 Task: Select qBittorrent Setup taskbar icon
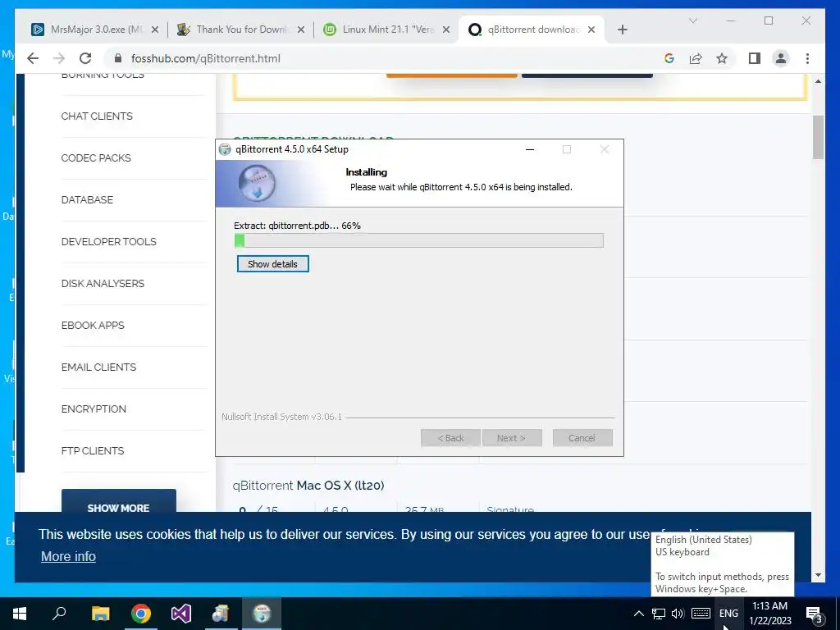click(x=262, y=614)
